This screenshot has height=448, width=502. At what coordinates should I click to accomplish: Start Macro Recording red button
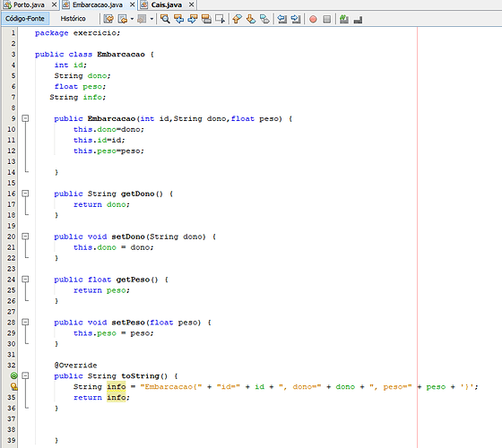(313, 19)
